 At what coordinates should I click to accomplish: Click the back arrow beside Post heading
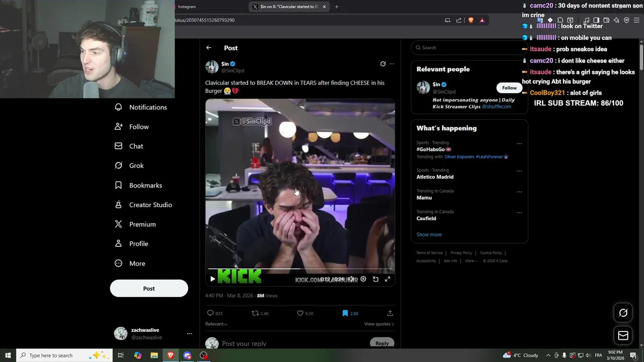(209, 48)
